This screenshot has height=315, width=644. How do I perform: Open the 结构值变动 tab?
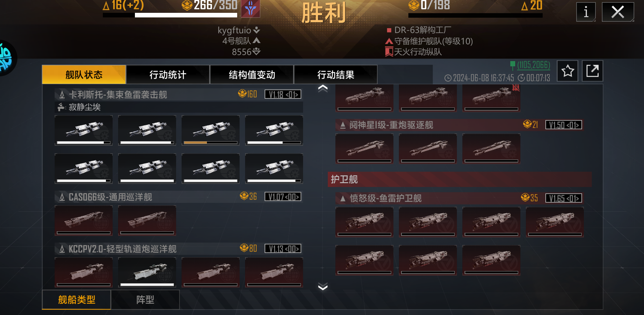(252, 75)
